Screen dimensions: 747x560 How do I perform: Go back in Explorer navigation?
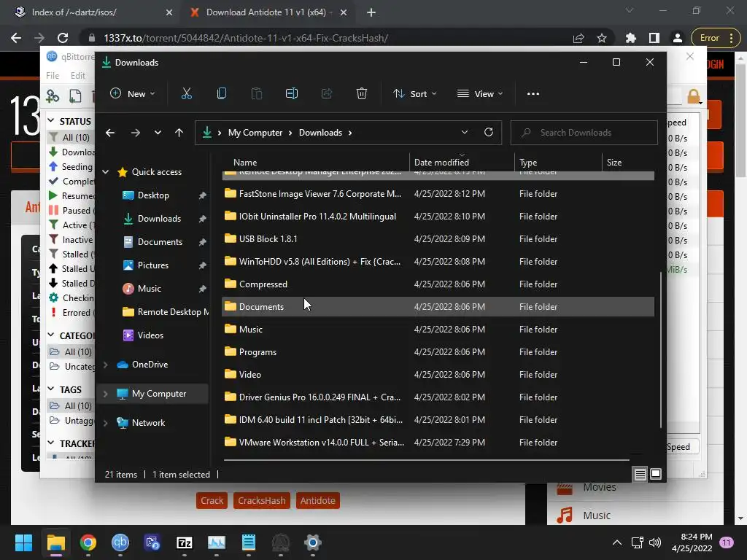point(110,133)
